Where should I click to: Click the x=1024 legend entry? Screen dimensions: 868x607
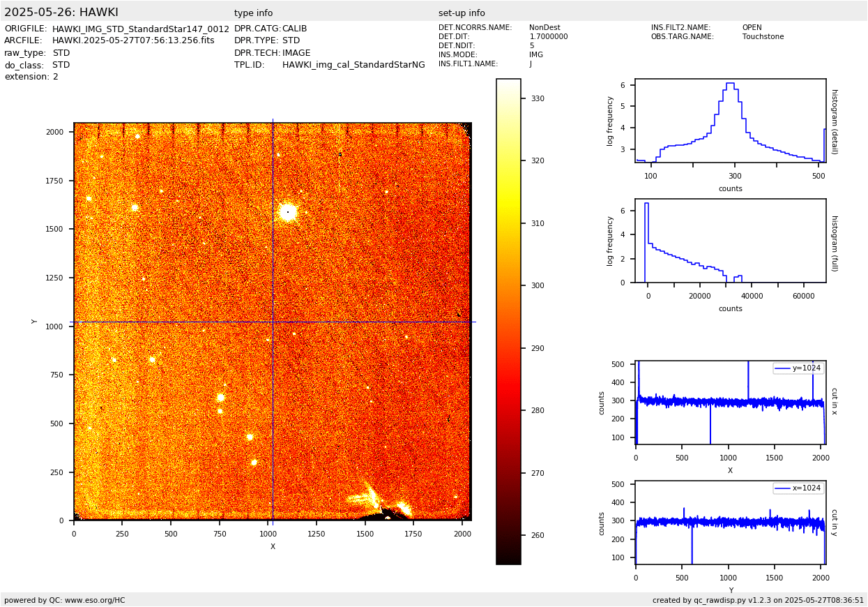[798, 488]
